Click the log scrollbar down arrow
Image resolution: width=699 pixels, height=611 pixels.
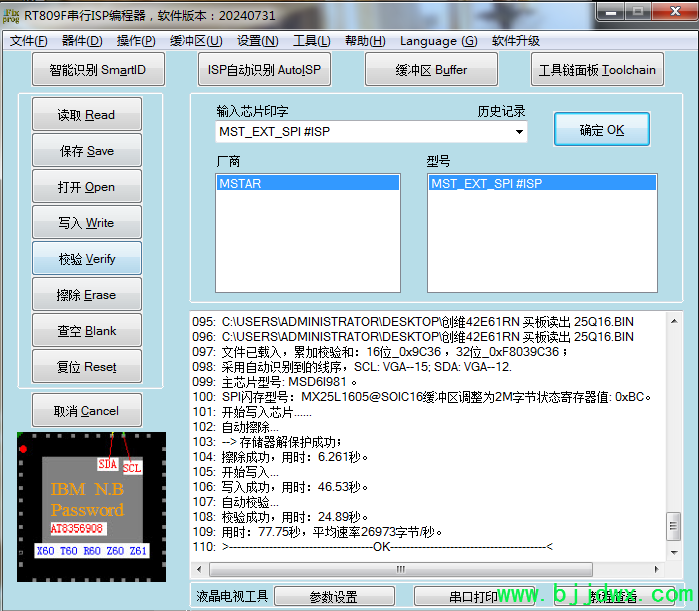pyautogui.click(x=674, y=549)
